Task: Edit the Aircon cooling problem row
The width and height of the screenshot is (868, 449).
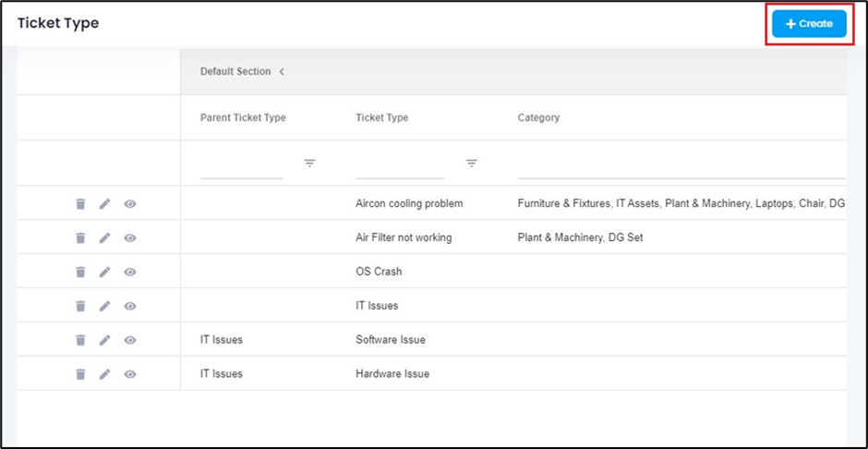Action: (x=105, y=203)
